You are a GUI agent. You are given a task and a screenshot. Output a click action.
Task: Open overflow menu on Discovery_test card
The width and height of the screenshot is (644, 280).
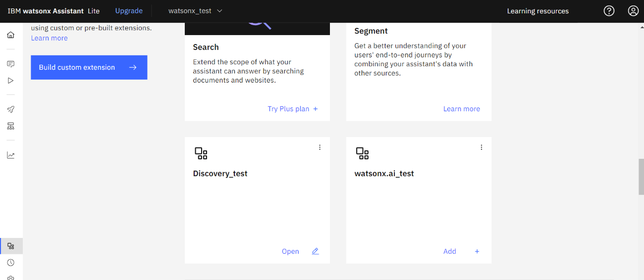click(x=320, y=147)
